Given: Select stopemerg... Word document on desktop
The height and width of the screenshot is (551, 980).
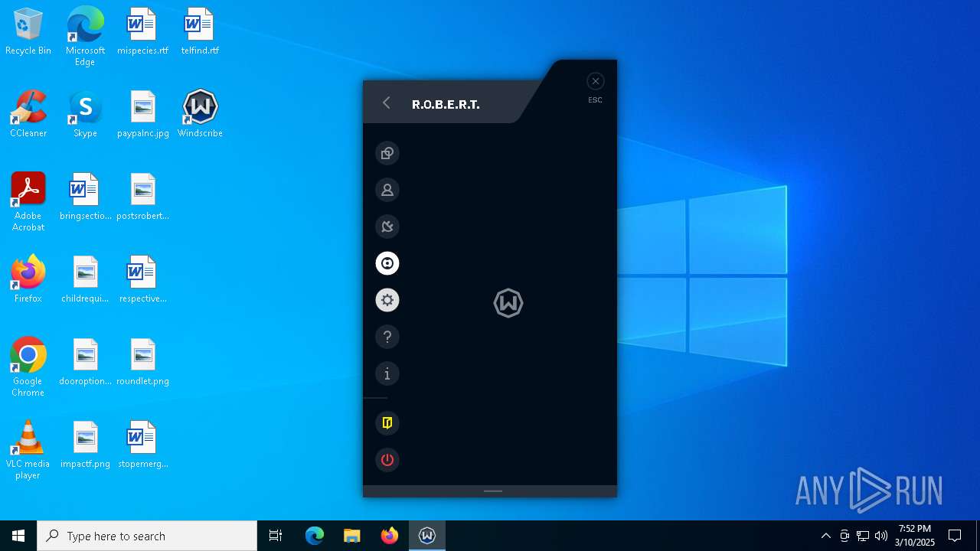Looking at the screenshot, I should point(142,445).
